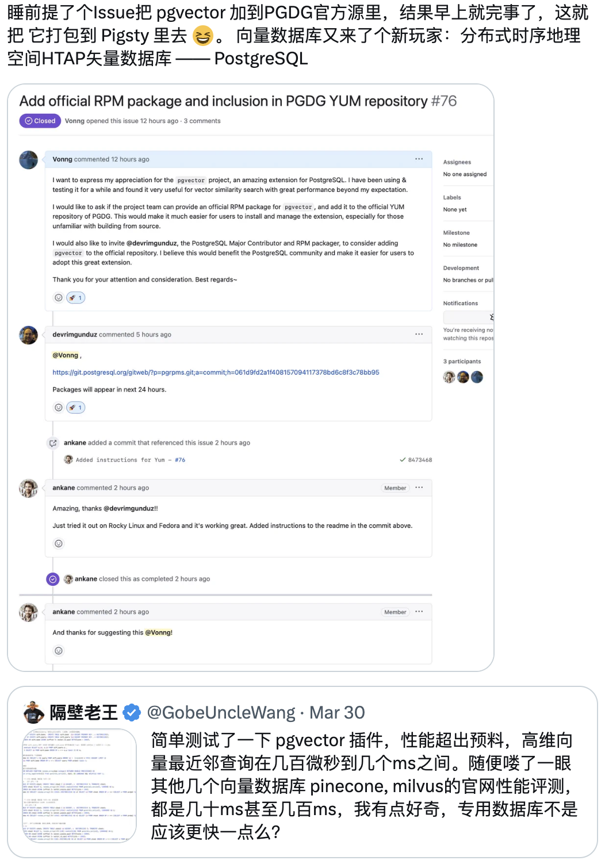This screenshot has height=868, width=605.
Task: Add emoji reaction to ankane's last comment
Action: (x=58, y=651)
